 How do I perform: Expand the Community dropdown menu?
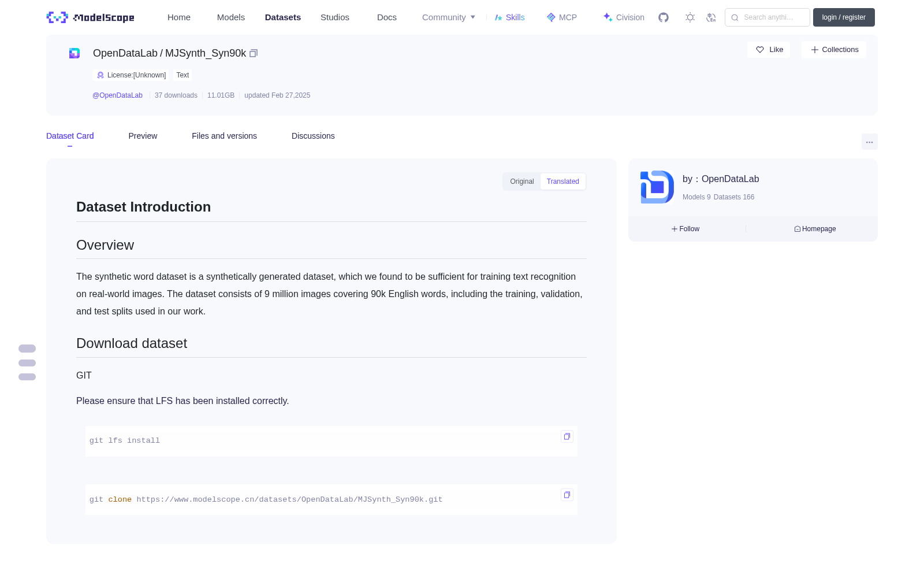pos(449,17)
